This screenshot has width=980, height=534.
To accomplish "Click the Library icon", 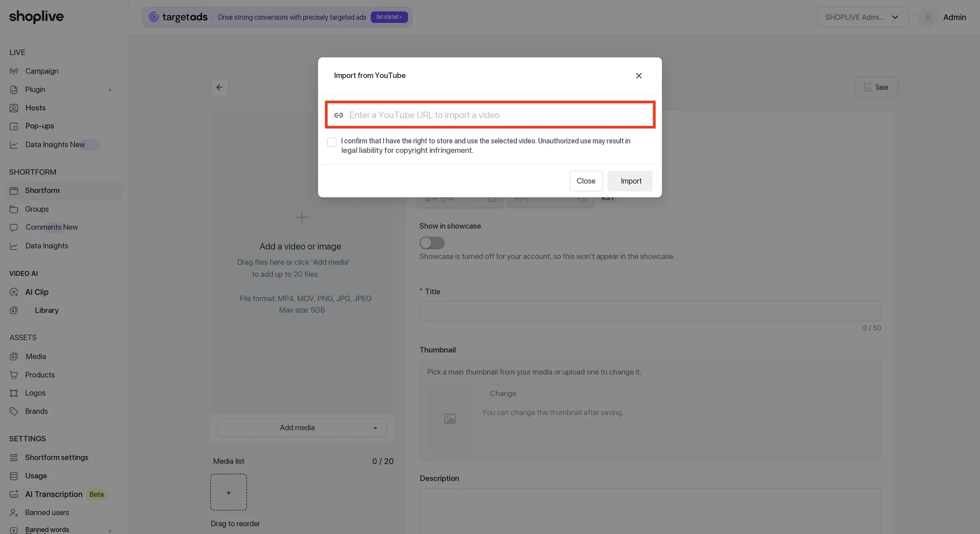I will [x=14, y=311].
